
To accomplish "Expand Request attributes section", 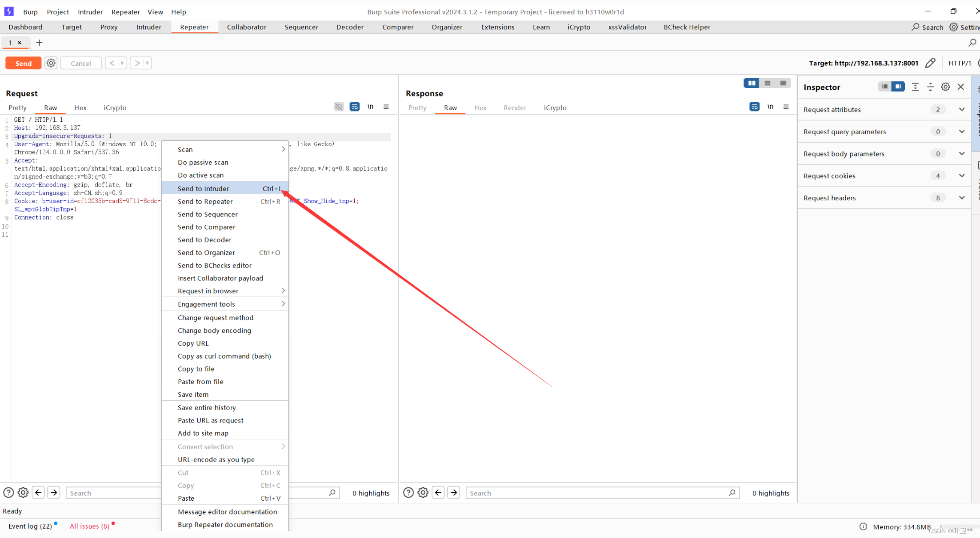I will click(x=962, y=109).
